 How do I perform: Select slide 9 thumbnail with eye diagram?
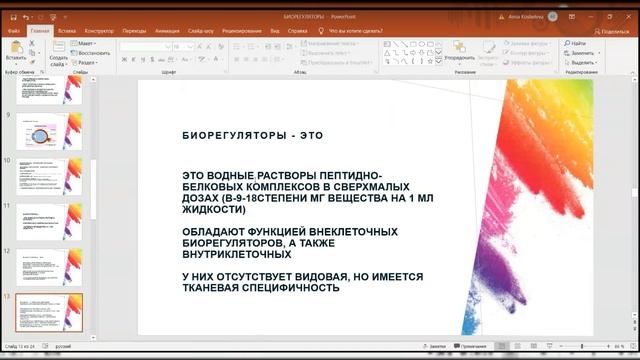(x=49, y=131)
